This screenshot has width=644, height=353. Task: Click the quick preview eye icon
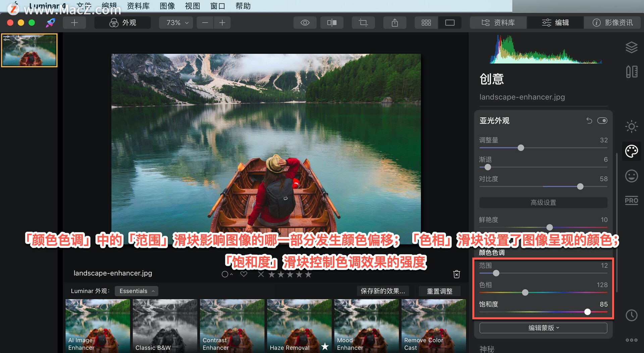305,23
